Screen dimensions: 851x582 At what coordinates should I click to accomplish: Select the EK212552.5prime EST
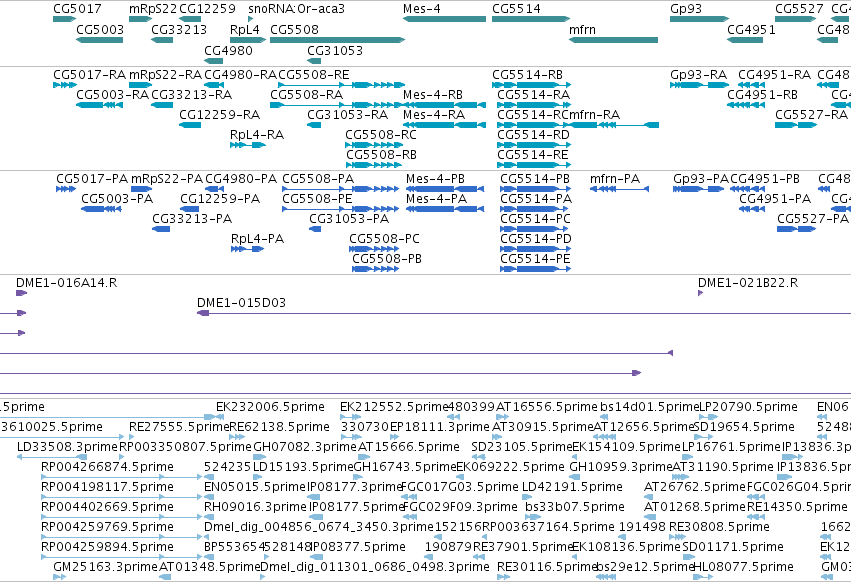[x=350, y=417]
